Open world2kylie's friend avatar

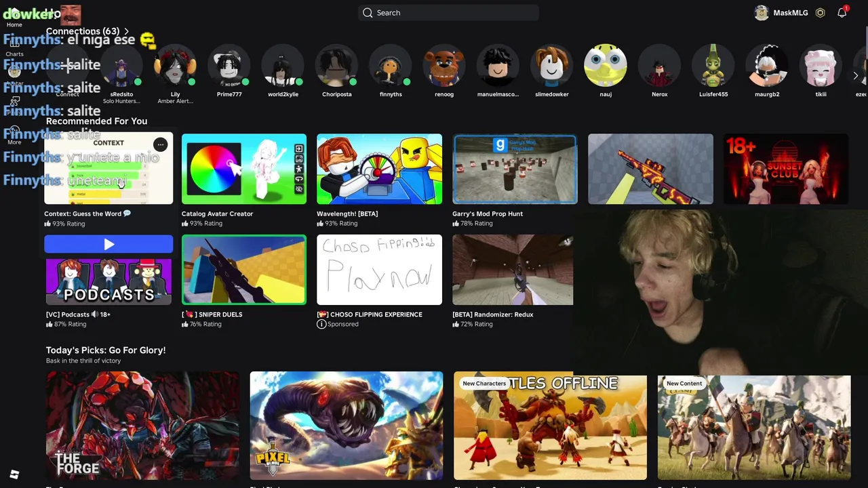[x=283, y=65]
